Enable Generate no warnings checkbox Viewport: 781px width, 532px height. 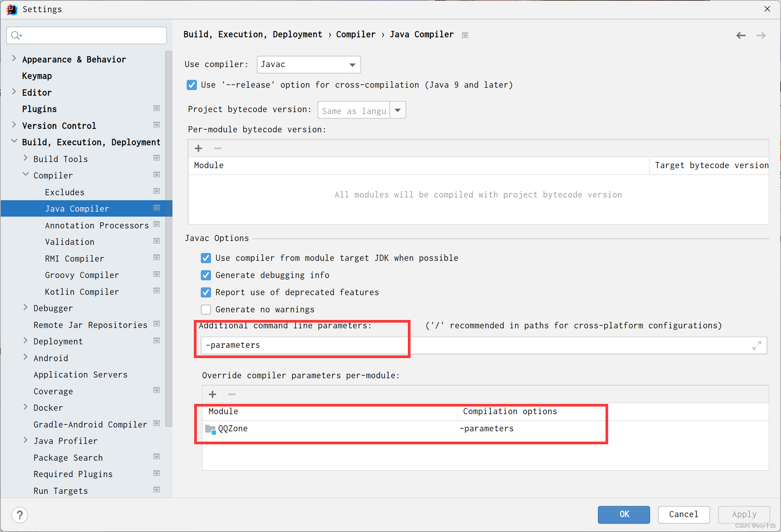click(206, 309)
